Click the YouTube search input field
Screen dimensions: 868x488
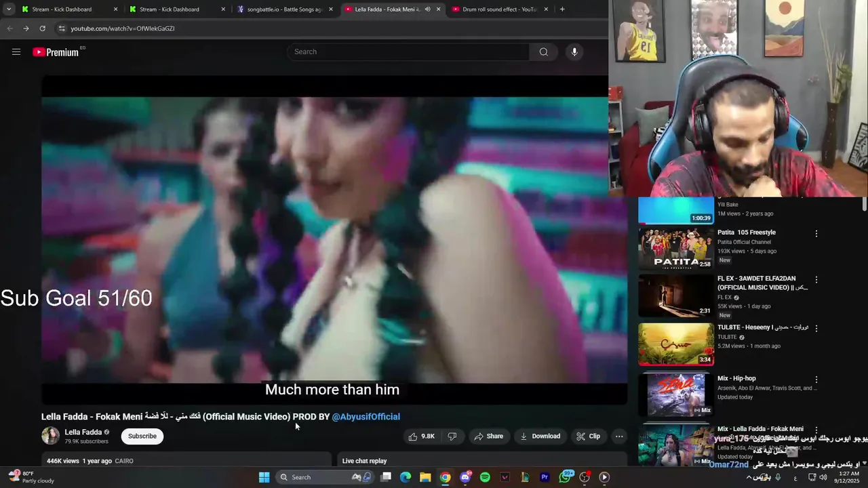408,52
